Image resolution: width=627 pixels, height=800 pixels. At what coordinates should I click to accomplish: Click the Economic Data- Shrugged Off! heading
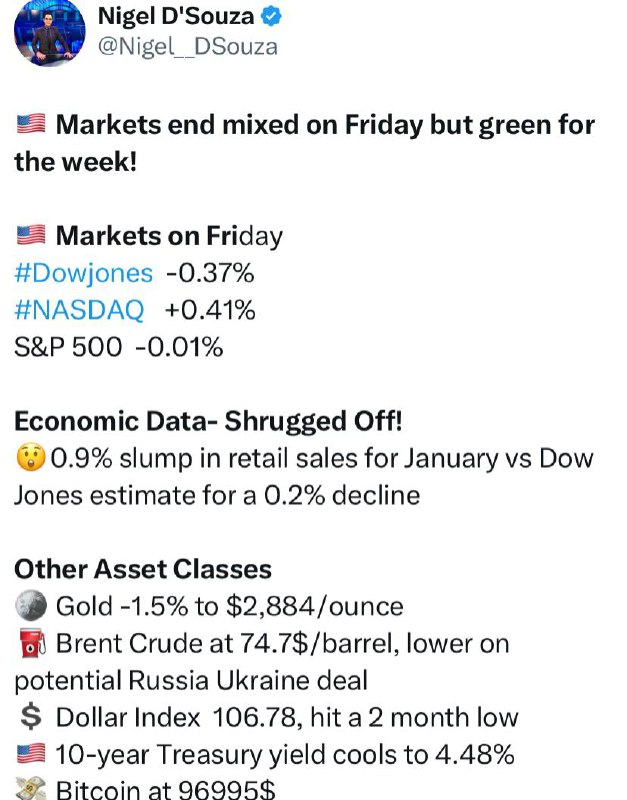point(208,421)
